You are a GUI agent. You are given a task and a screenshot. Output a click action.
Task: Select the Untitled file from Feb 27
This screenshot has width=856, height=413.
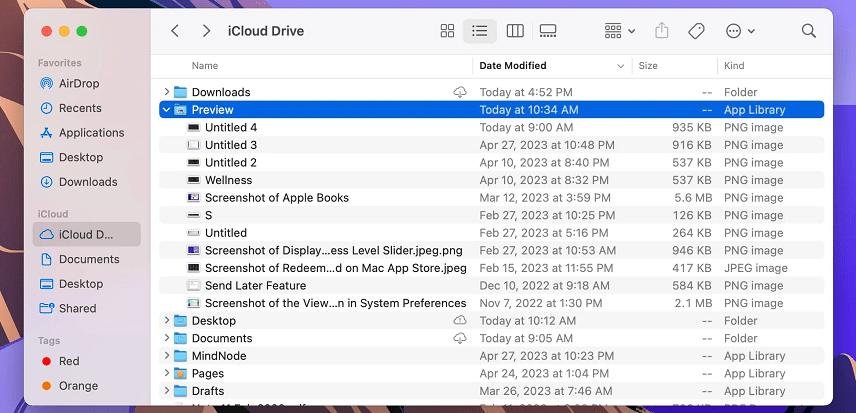[491, 233]
